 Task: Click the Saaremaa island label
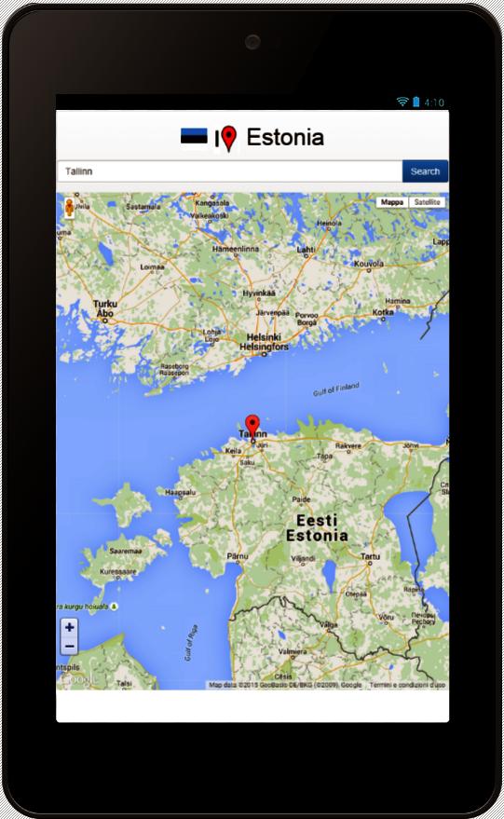click(x=126, y=551)
